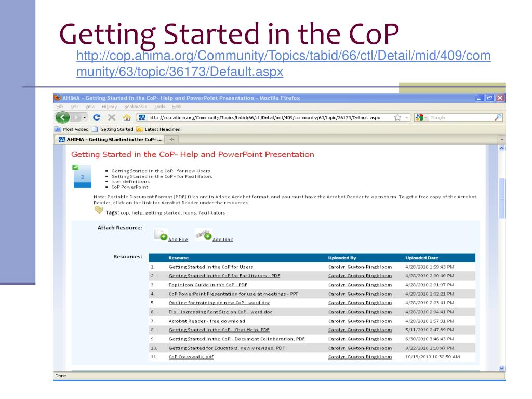Open the history dropdown beside navigation arrows
Screen dimensions: 532x399
pos(85,118)
